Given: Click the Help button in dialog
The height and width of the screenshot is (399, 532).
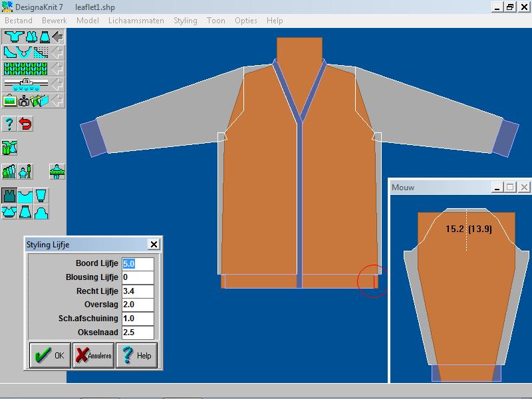Looking at the screenshot, I should coord(136,355).
